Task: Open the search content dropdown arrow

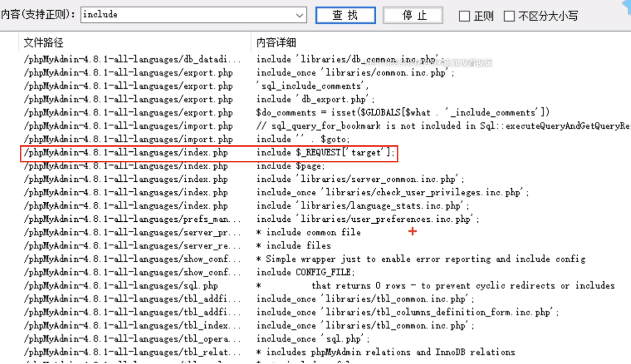Action: click(x=299, y=15)
